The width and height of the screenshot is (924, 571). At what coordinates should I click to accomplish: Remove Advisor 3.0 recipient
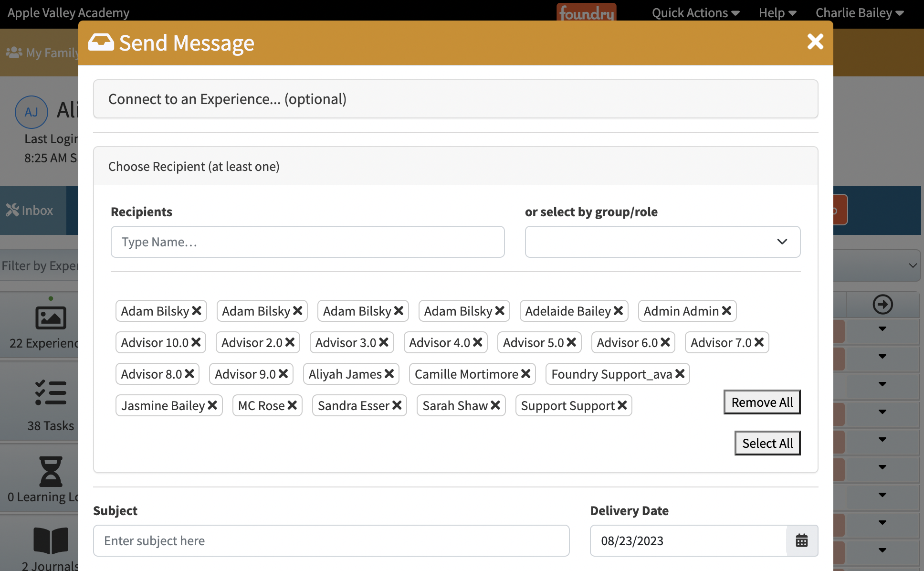[384, 342]
